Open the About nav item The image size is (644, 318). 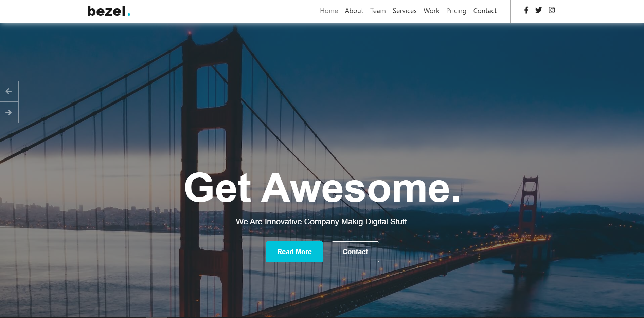(354, 11)
